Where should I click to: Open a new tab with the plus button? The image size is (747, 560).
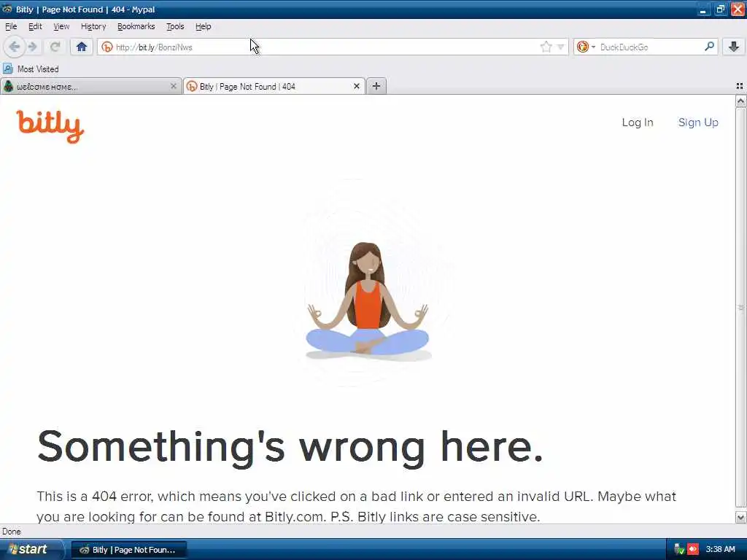(x=376, y=86)
